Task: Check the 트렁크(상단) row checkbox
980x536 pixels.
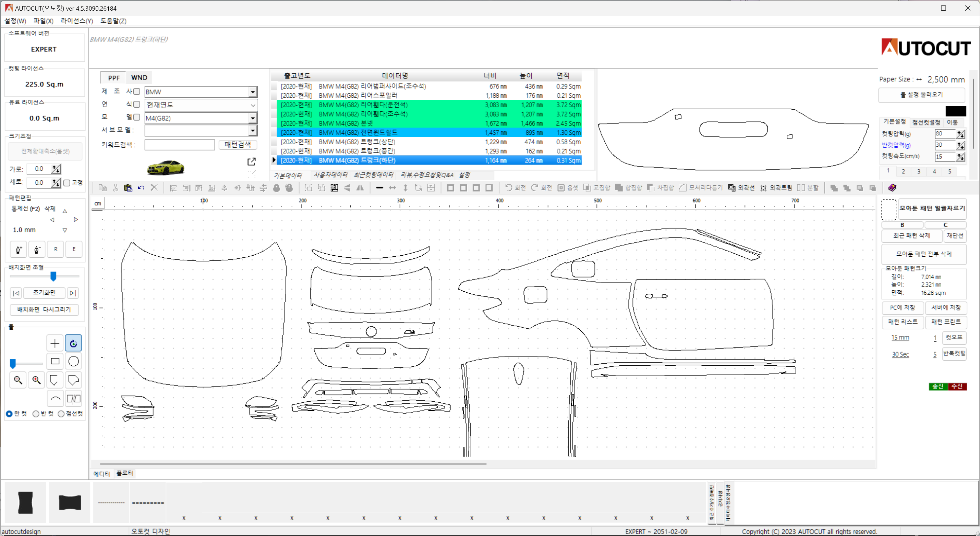Action: click(x=274, y=142)
